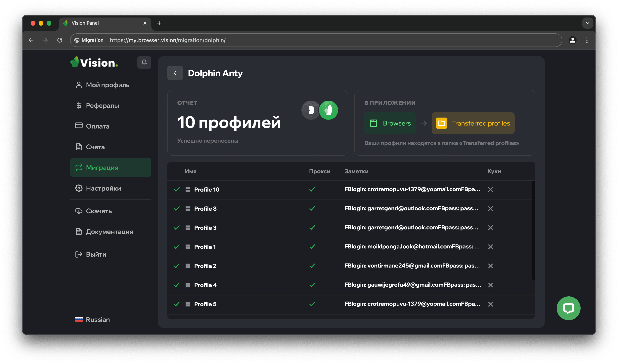This screenshot has height=364, width=618.
Task: Click the grid icon beside Profile 8
Action: pyautogui.click(x=188, y=208)
